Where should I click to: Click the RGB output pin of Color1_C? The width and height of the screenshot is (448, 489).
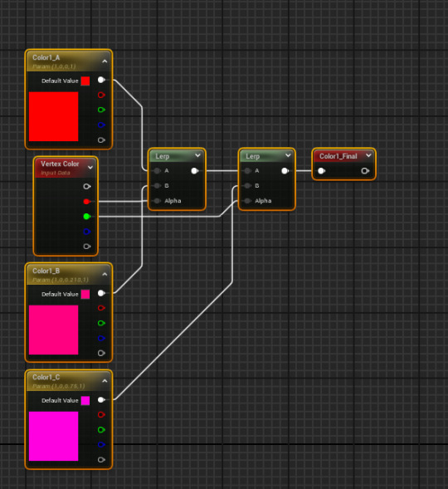101,400
